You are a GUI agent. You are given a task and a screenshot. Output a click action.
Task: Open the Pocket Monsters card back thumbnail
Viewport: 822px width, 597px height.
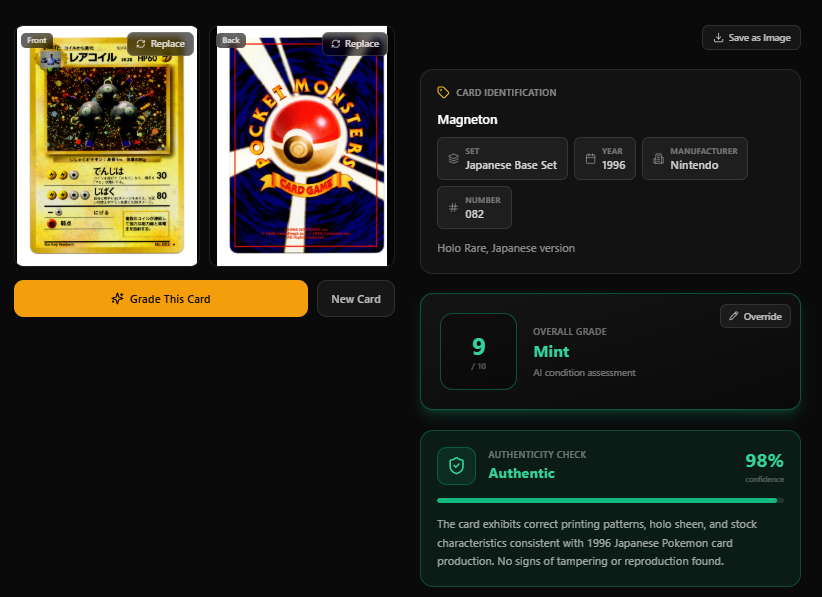[302, 146]
